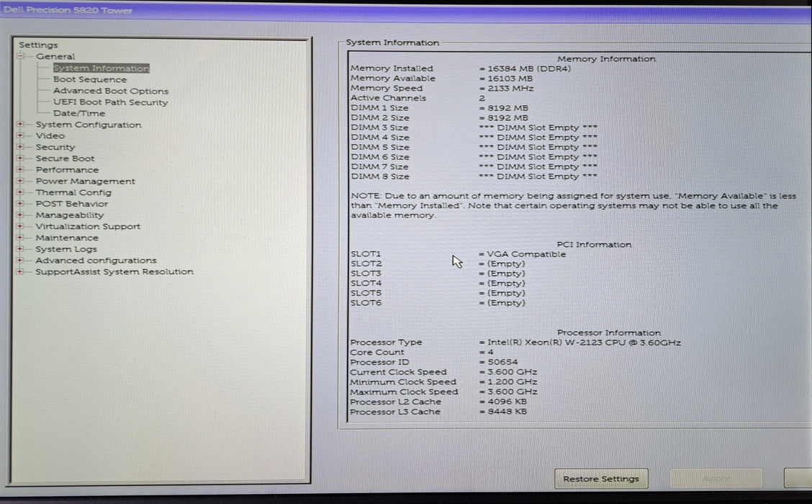The width and height of the screenshot is (812, 504).
Task: Click the Active Channels row
Action: pyautogui.click(x=418, y=98)
